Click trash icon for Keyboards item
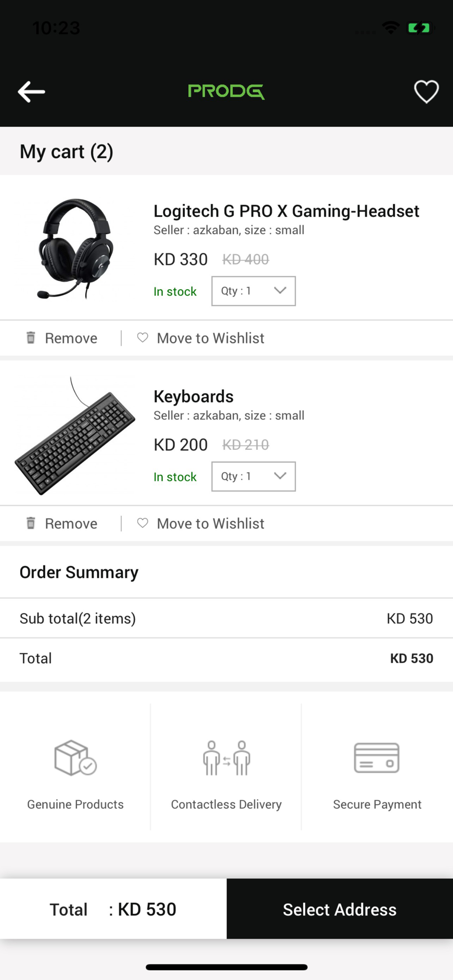Image resolution: width=453 pixels, height=980 pixels. (30, 523)
